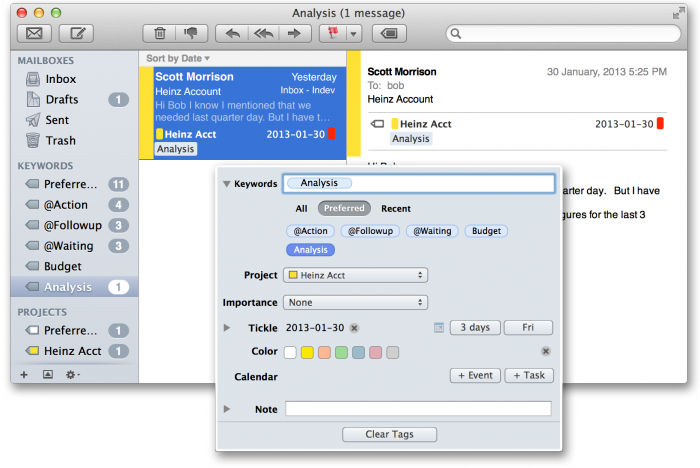Click the Analysis tag in the message header
The width and height of the screenshot is (700, 468).
tap(411, 139)
